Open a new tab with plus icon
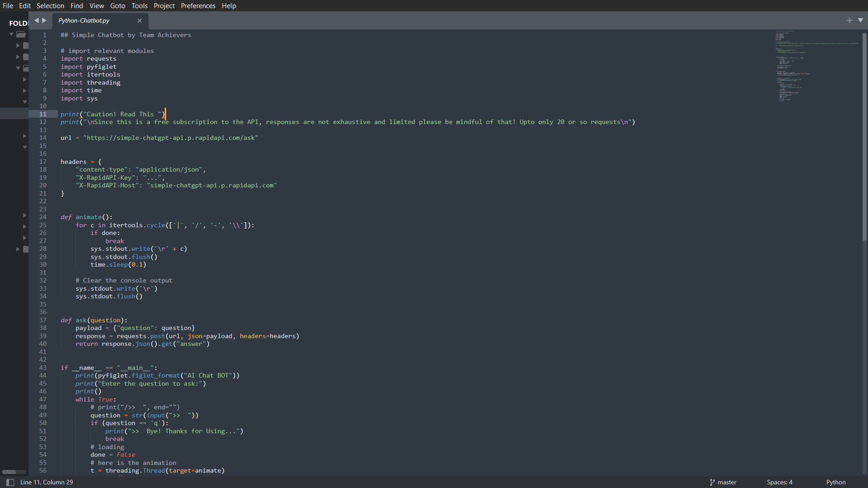 click(x=849, y=20)
